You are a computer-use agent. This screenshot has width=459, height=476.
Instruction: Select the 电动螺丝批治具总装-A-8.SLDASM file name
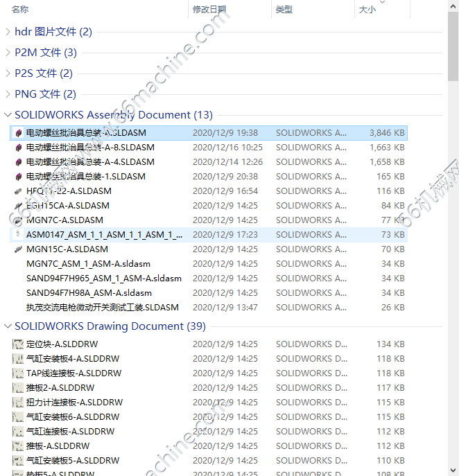pos(90,148)
